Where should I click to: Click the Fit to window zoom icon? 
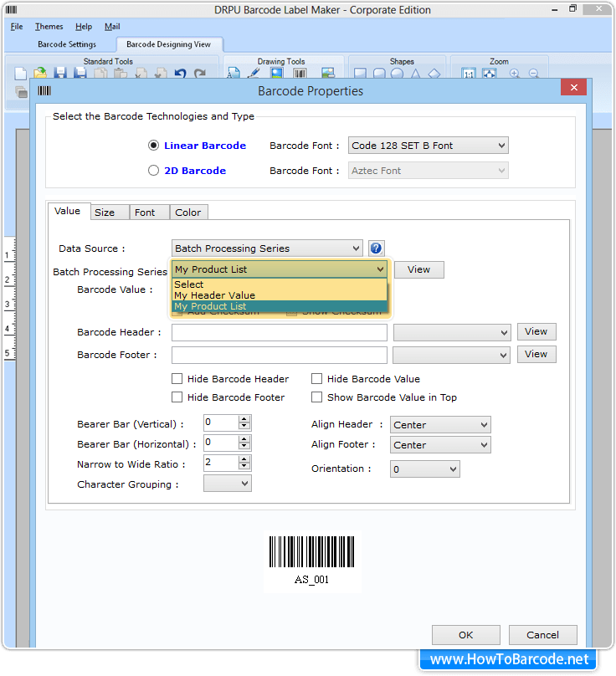pos(489,74)
